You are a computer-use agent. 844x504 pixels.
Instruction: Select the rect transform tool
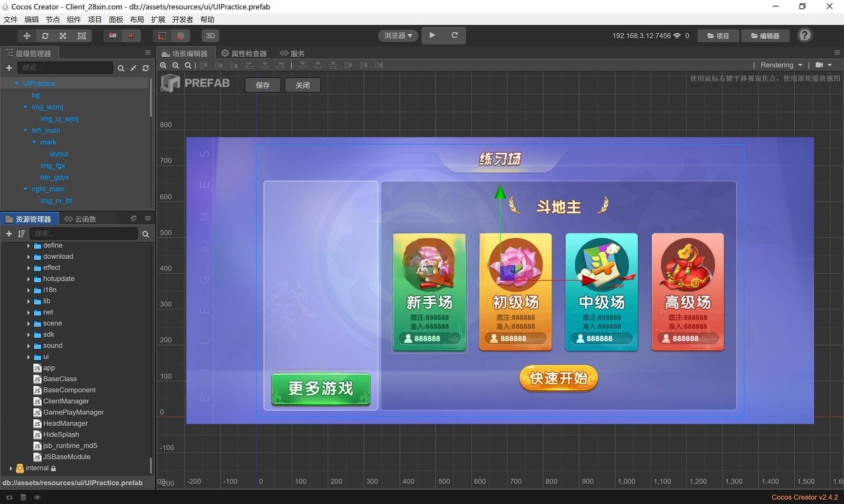(x=82, y=36)
